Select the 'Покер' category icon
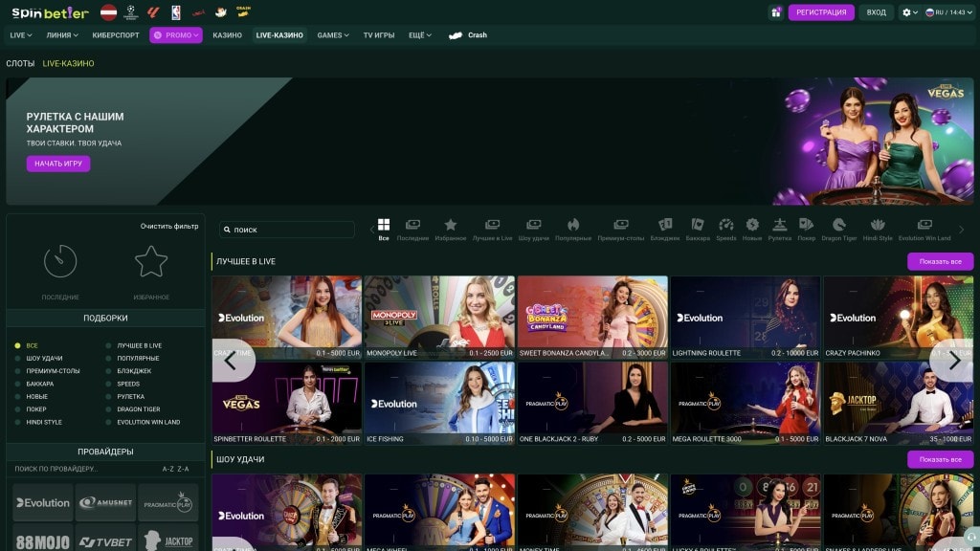 (806, 230)
